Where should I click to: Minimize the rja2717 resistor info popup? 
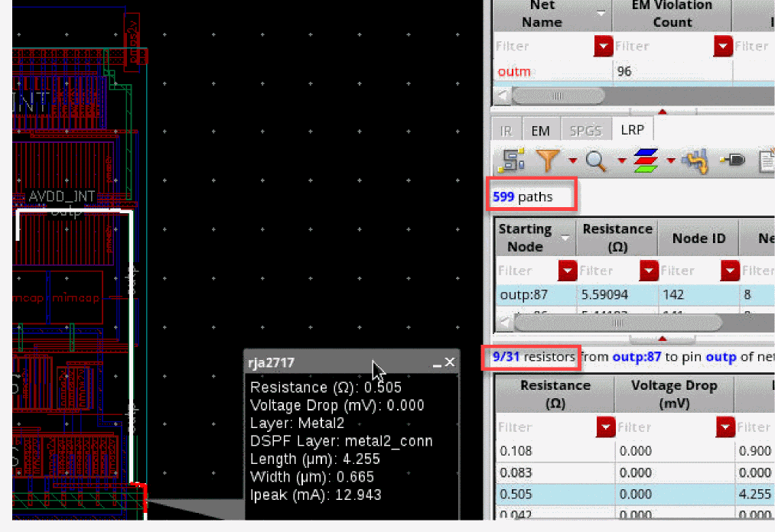tap(436, 363)
